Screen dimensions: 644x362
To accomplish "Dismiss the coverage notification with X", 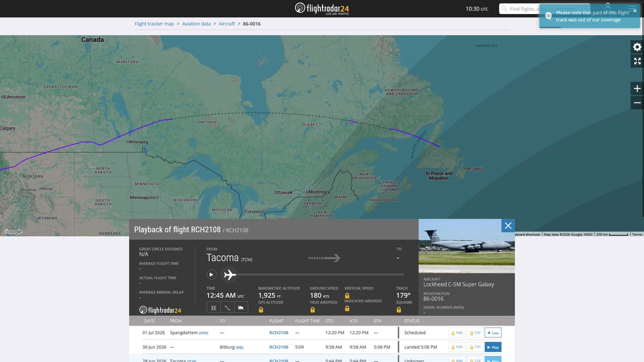I will pyautogui.click(x=635, y=11).
